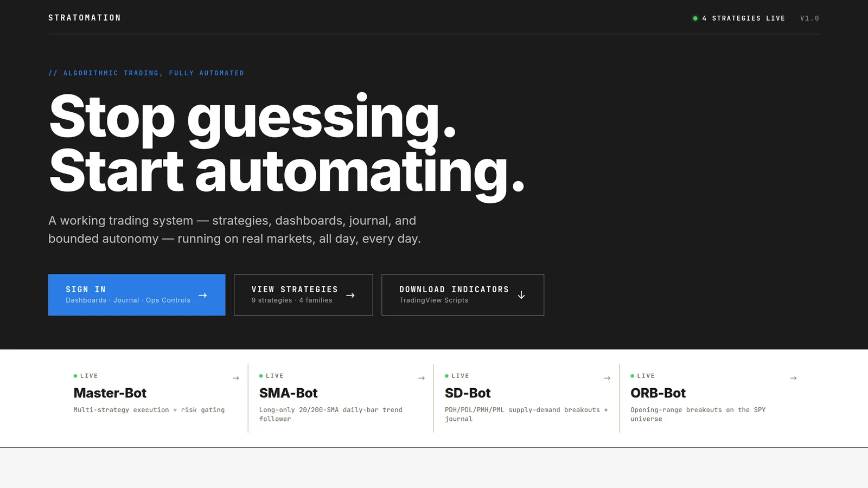This screenshot has width=868, height=488.
Task: Click 'Dashboards · Journal · Ops Controls' subtitle
Action: coord(128,300)
